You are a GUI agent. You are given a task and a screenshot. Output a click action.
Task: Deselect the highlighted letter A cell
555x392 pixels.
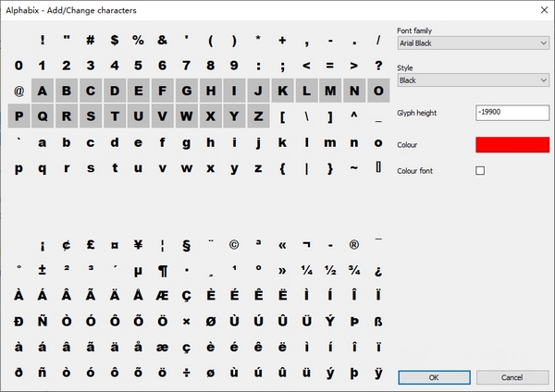(x=43, y=91)
